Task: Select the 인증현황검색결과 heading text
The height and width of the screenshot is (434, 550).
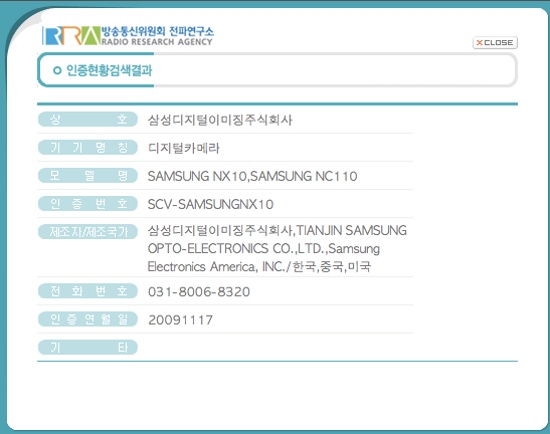Action: point(109,71)
